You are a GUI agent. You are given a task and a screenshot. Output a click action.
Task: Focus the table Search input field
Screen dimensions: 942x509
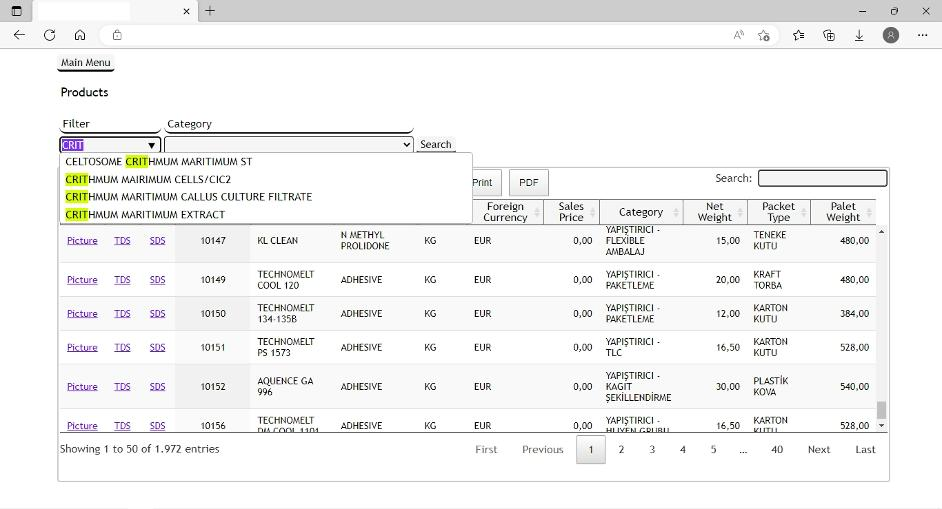click(x=822, y=179)
